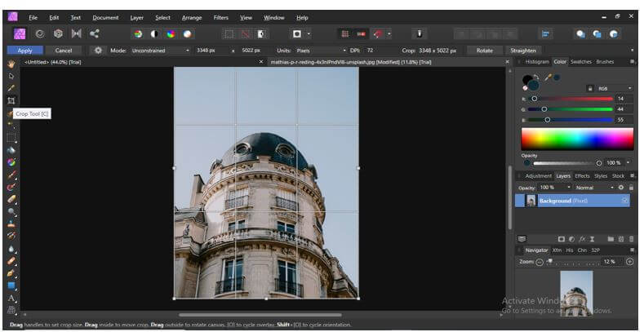Apply Auto White Balance

tap(187, 34)
